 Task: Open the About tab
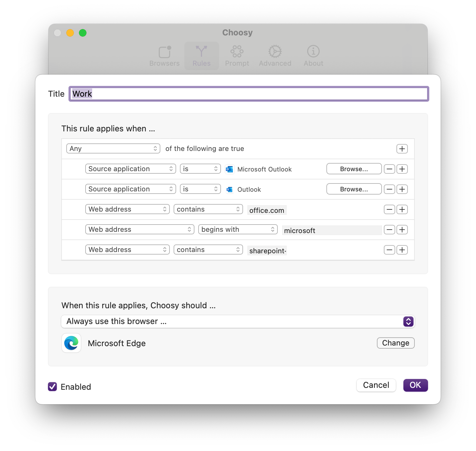313,56
